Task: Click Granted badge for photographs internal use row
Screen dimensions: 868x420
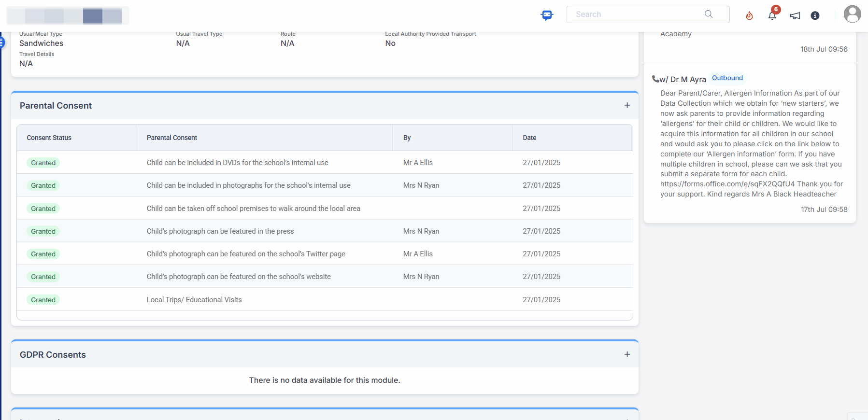Action: [43, 185]
